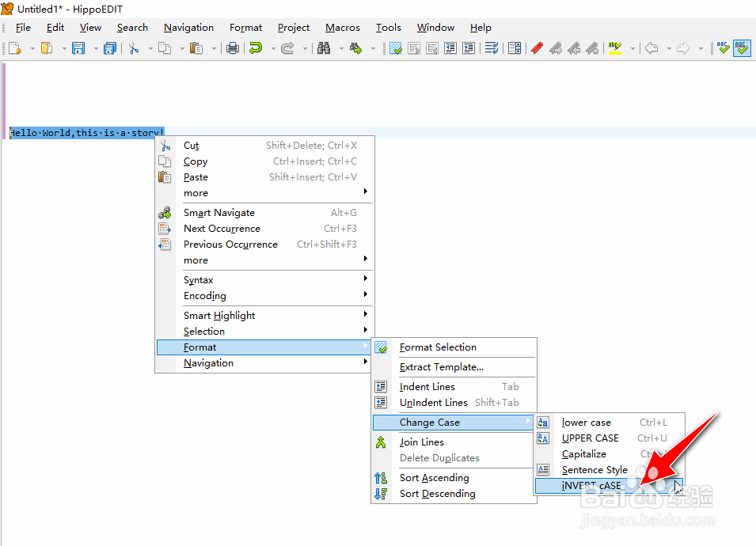
Task: Choose UnIndent Lines in Format submenu
Action: coord(454,403)
